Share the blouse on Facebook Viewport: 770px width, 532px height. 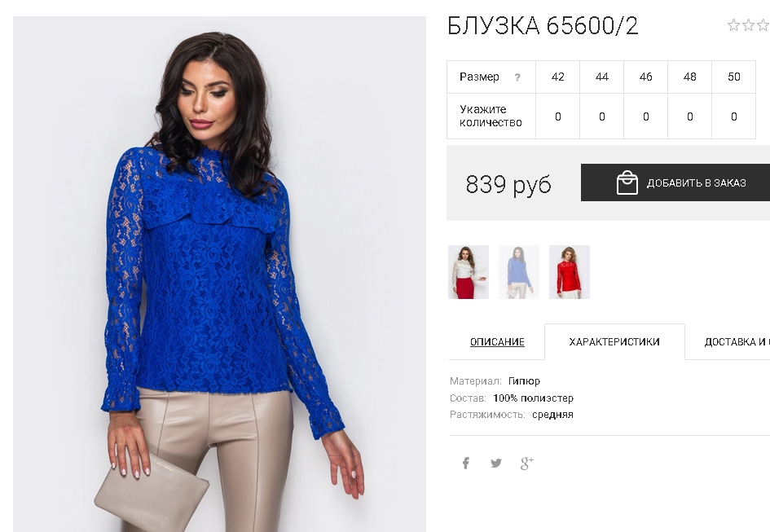pos(465,463)
